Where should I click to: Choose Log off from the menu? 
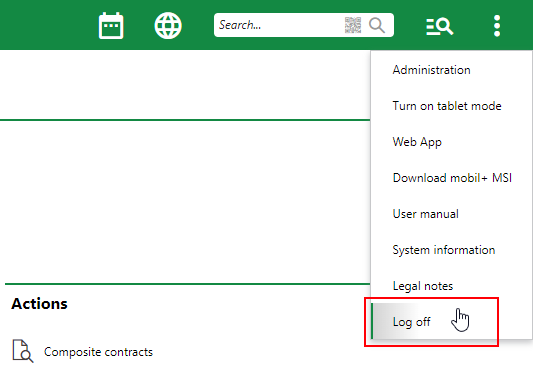(451, 322)
